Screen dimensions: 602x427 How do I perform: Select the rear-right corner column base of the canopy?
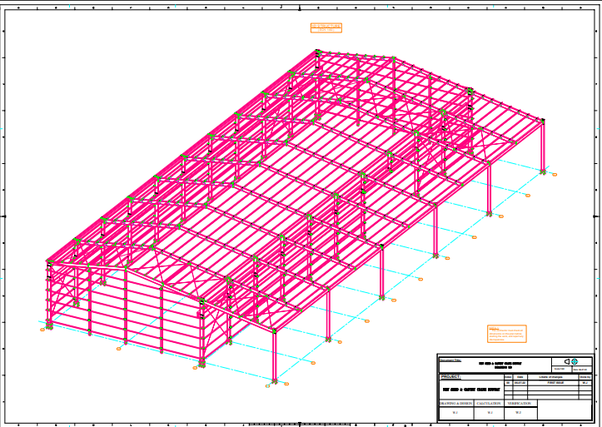(x=543, y=171)
